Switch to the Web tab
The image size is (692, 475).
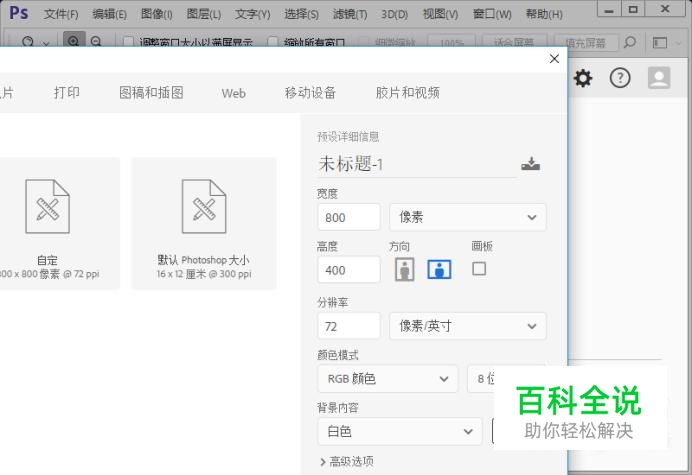click(x=233, y=93)
